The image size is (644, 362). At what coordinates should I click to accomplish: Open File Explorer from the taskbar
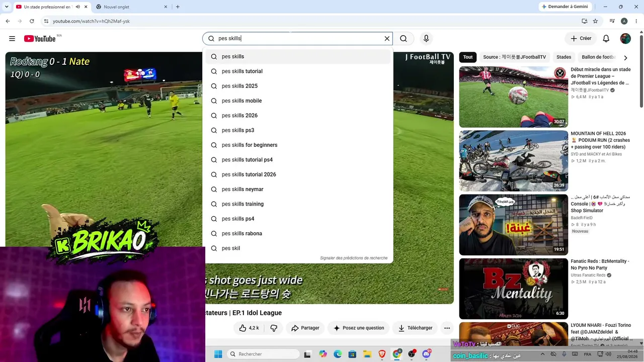pos(367,354)
